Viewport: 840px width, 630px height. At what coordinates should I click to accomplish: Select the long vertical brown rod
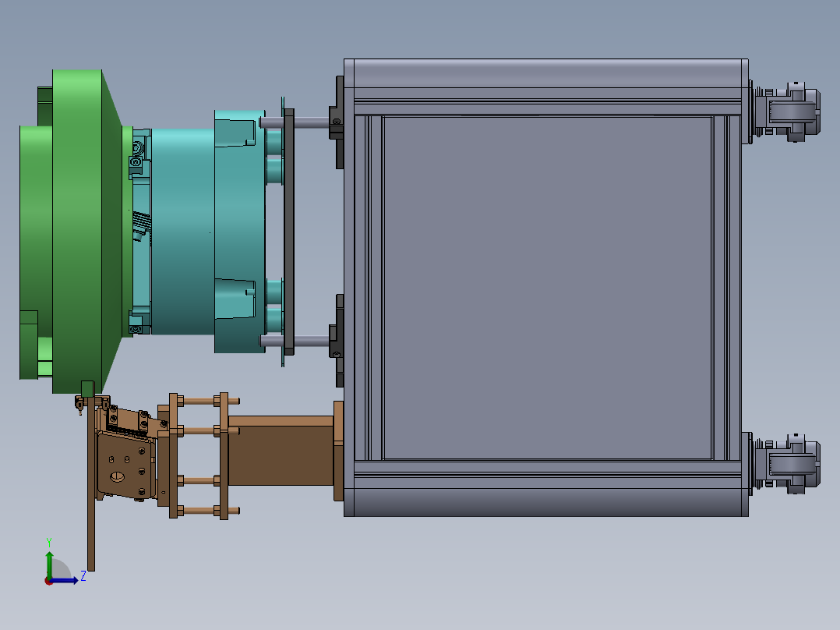click(x=91, y=483)
